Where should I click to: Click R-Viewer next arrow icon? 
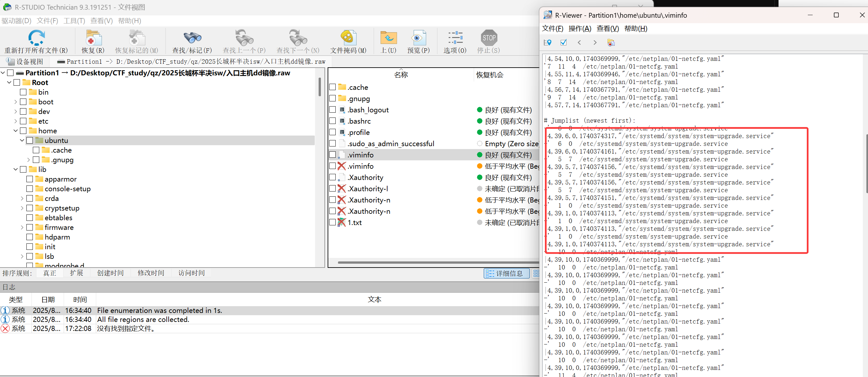pyautogui.click(x=595, y=42)
